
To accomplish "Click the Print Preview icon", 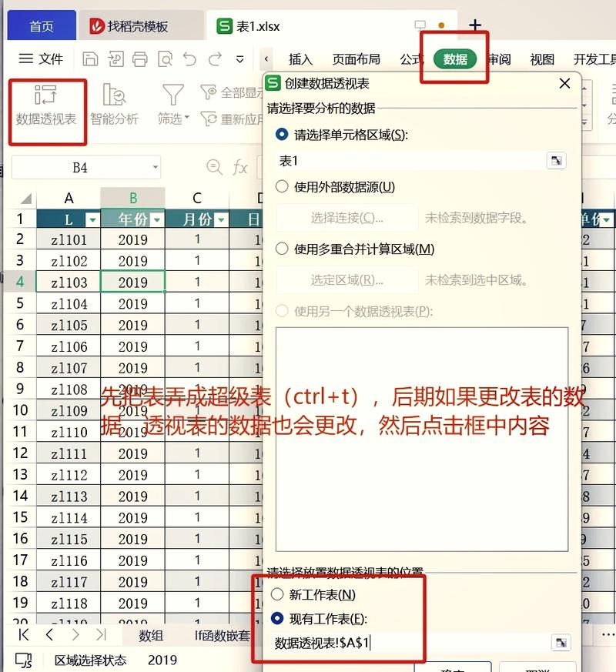I will coord(165,59).
